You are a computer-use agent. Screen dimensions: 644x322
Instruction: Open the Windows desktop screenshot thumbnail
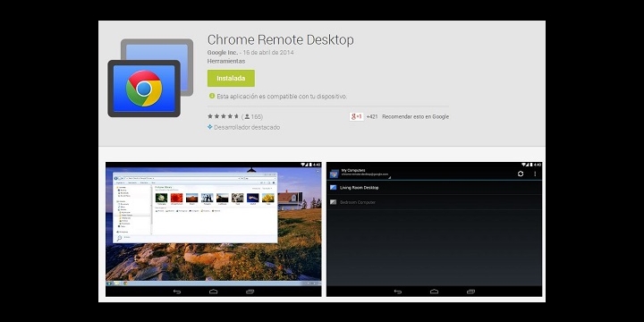click(214, 229)
